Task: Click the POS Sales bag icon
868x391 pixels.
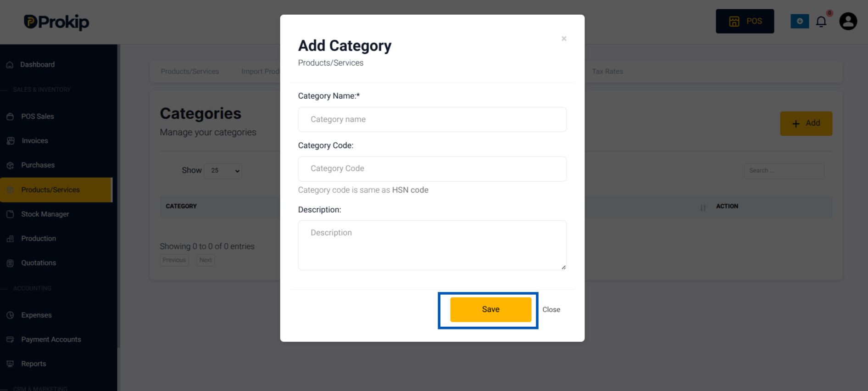Action: point(10,117)
